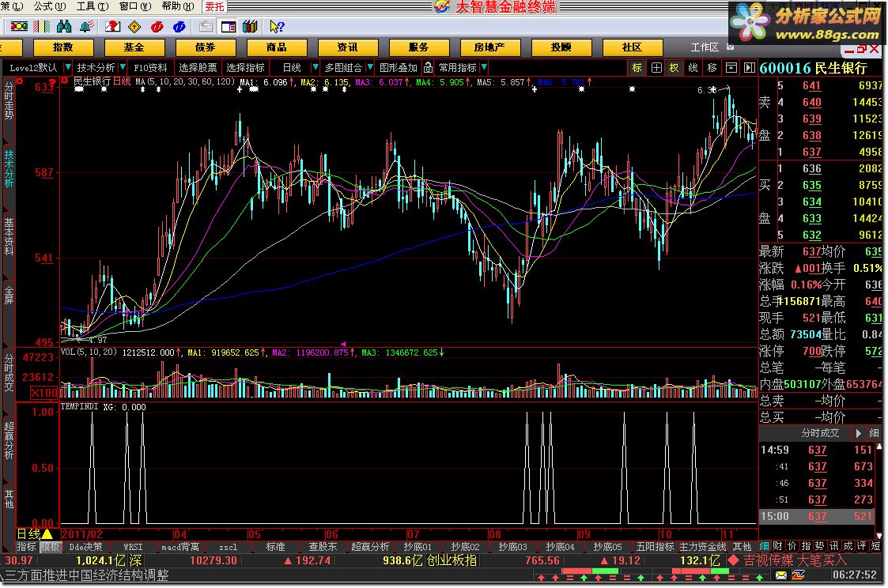The width and height of the screenshot is (888, 588).
Task: Click the 田 grid crosshair icon
Action: [656, 68]
